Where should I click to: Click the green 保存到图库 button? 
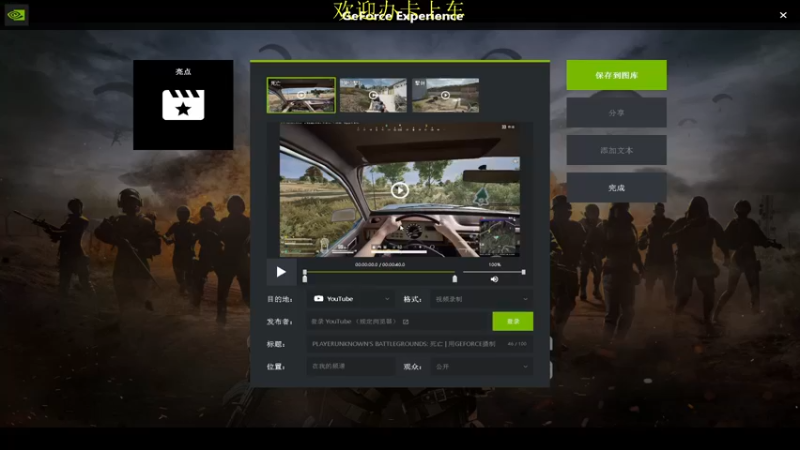coord(616,75)
